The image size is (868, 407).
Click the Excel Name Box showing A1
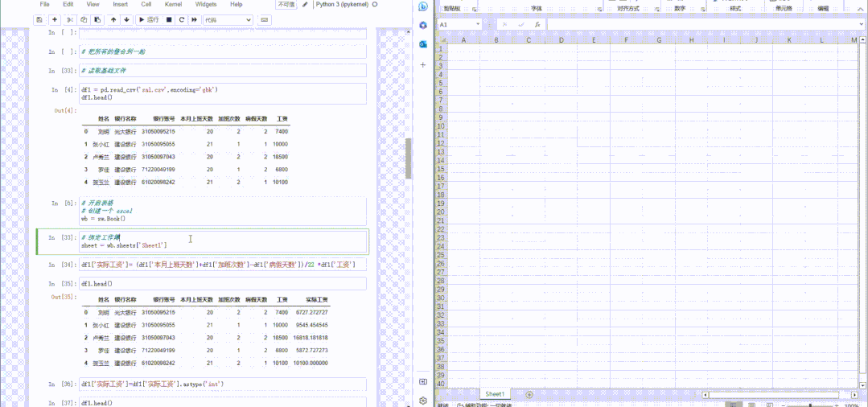(456, 24)
